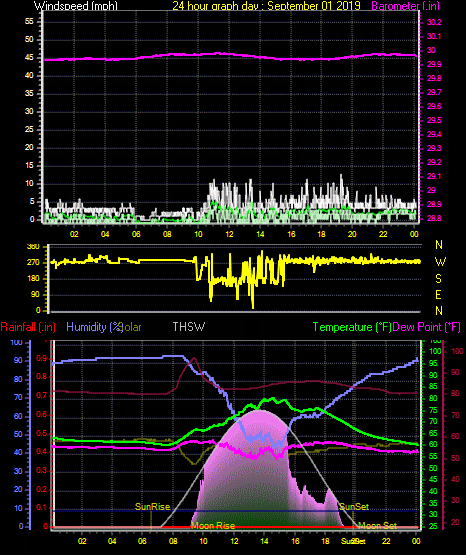Click the Windspeed (mph) axis title
Viewport: 466px width, 555px height.
point(76,6)
